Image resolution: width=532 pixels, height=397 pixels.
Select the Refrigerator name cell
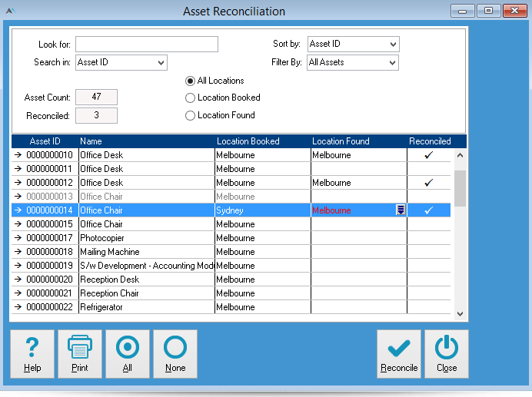(147, 307)
